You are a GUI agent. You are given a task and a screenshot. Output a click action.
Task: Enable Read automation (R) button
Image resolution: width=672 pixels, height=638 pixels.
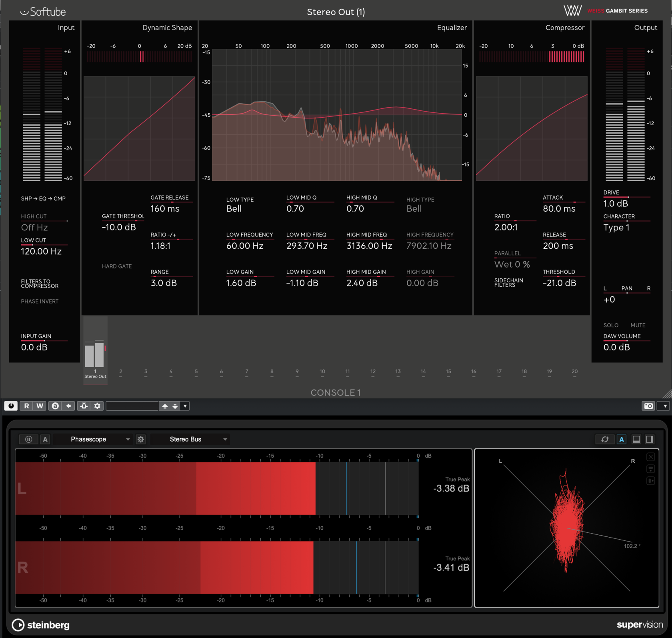click(x=26, y=406)
